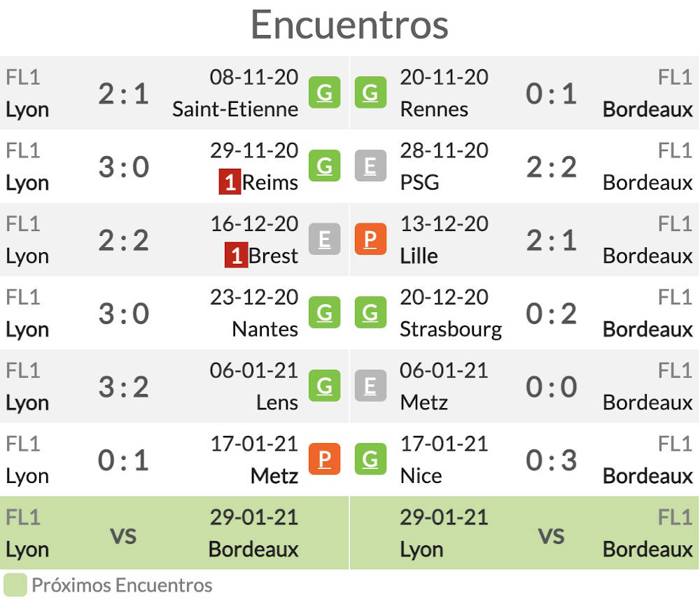700x602 pixels.
Task: Click the gray E badge for Metz vs Bordeaux
Action: pyautogui.click(x=370, y=386)
